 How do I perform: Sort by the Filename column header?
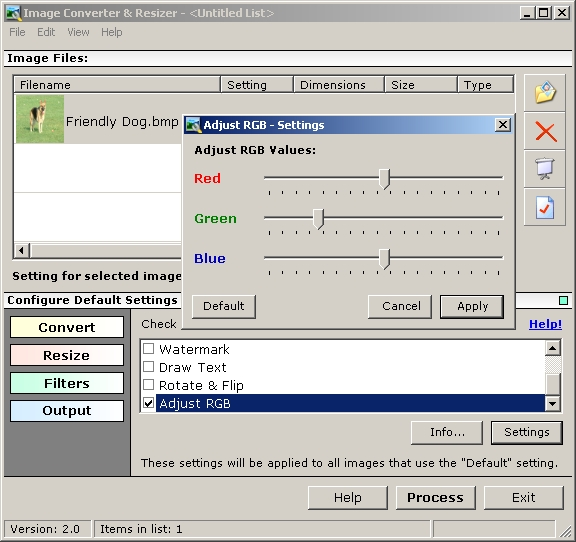117,85
